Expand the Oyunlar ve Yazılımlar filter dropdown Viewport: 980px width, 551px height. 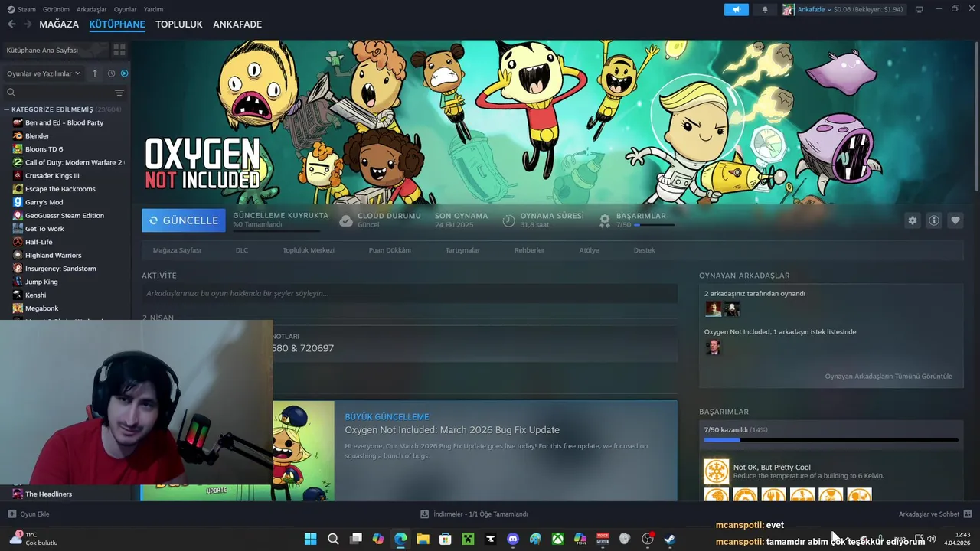(x=44, y=73)
